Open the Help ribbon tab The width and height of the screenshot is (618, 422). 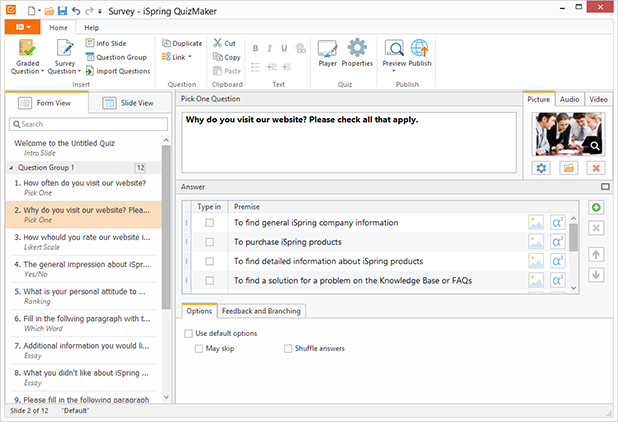pyautogui.click(x=91, y=28)
